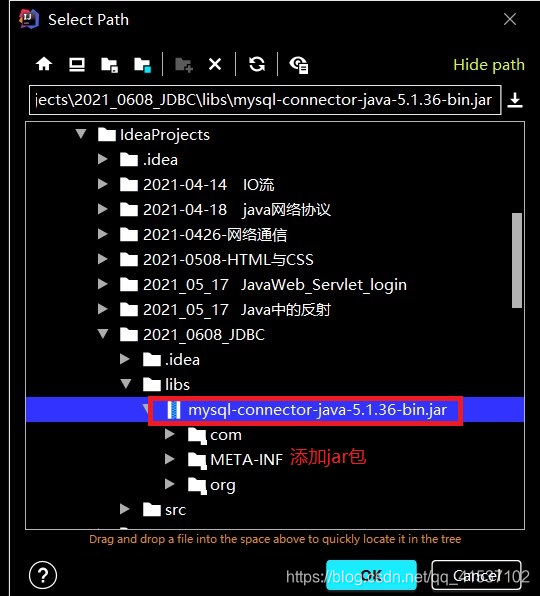Viewport: 540px width, 596px height.
Task: Click the file tree vertical scrollbar thumb
Action: point(517,260)
